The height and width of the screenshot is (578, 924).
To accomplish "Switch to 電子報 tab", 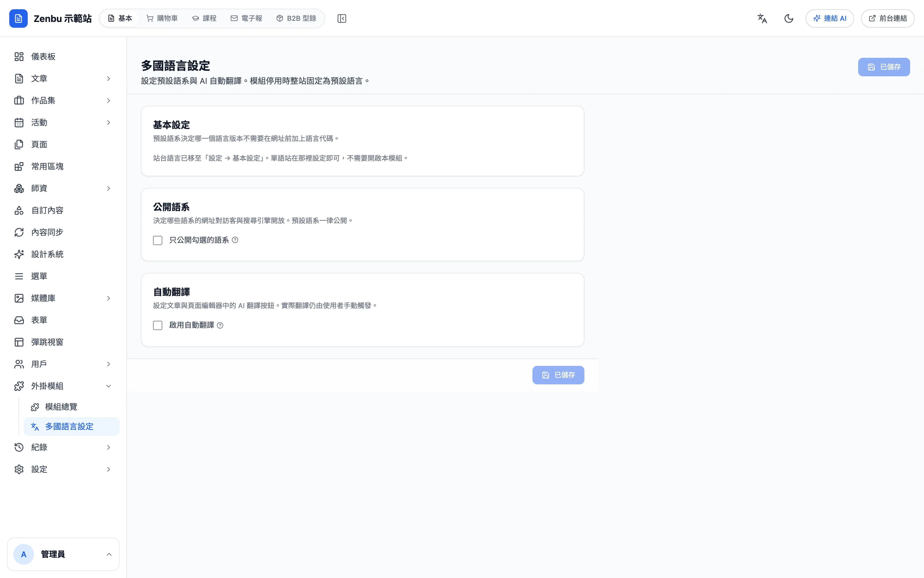I will coord(247,18).
